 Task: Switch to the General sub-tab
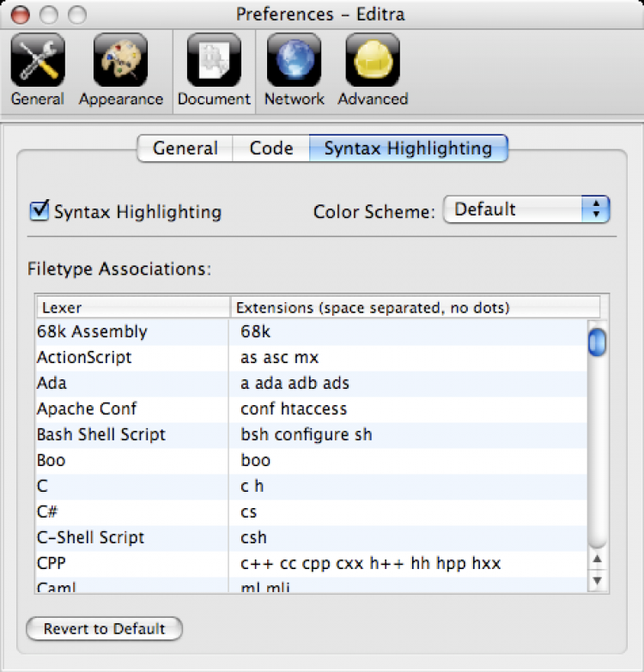(x=185, y=148)
